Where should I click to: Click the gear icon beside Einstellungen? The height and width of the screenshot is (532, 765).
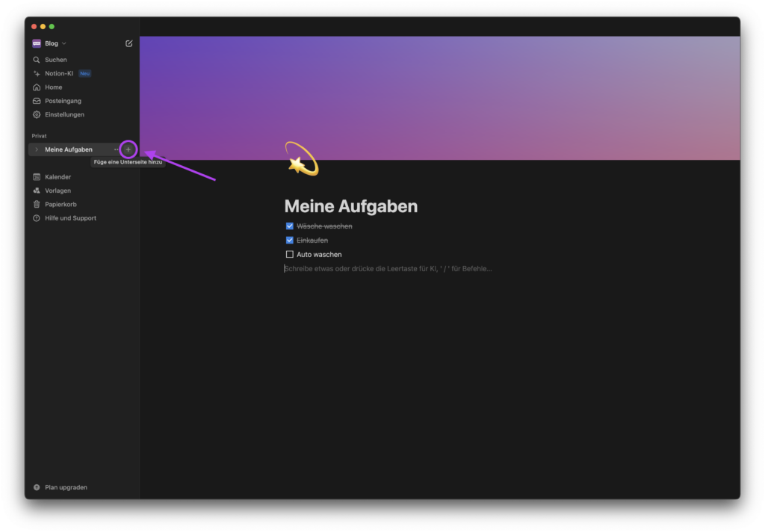(x=37, y=114)
